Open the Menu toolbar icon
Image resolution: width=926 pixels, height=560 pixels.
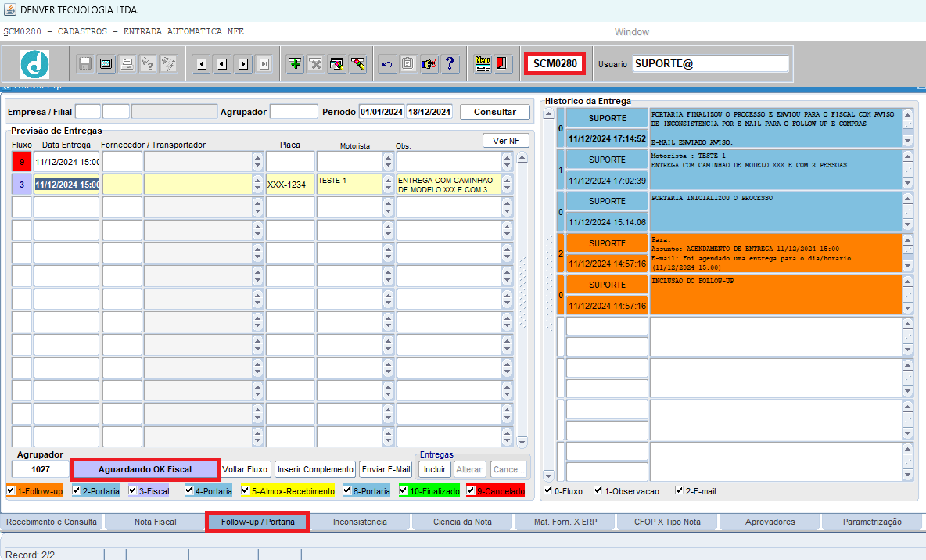click(483, 64)
